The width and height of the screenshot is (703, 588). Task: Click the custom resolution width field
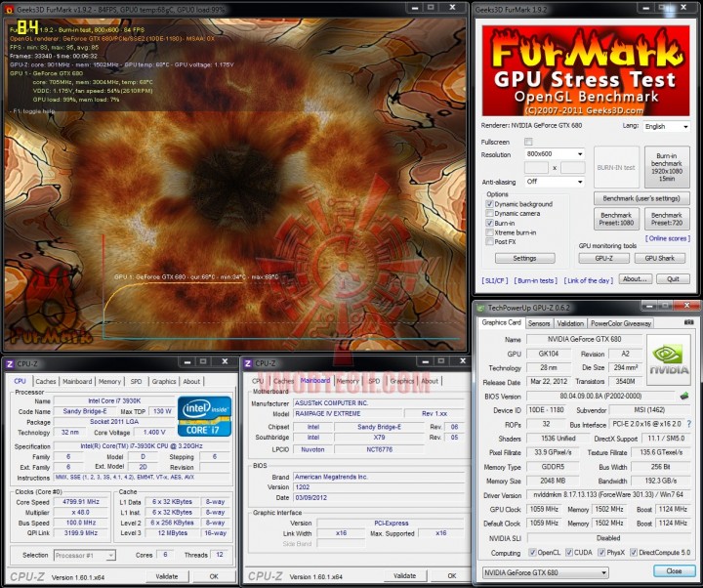pos(536,168)
